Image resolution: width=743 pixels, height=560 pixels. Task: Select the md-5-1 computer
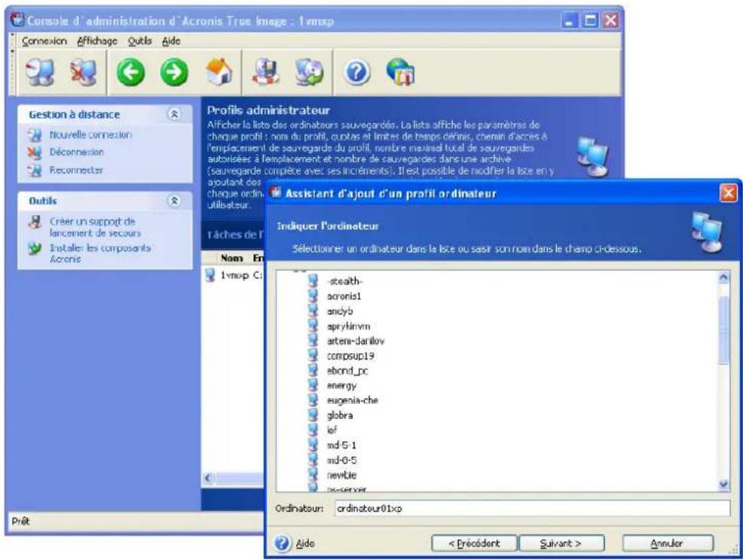click(342, 445)
